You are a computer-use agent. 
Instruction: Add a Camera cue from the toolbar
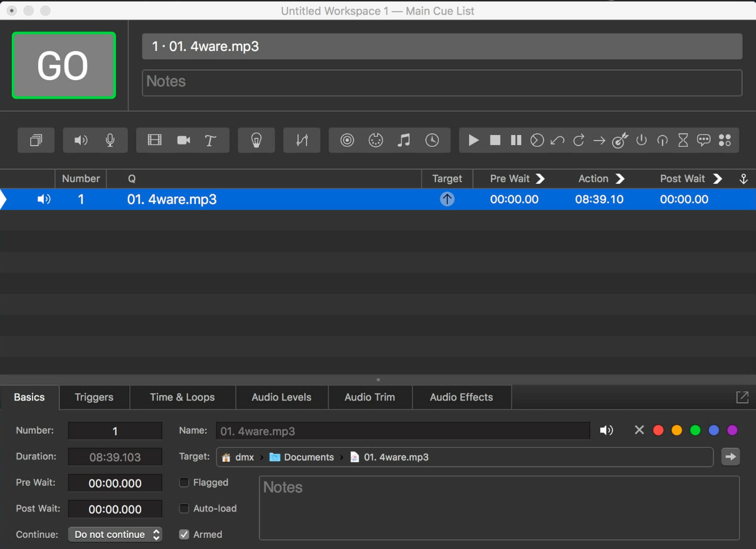pos(183,140)
